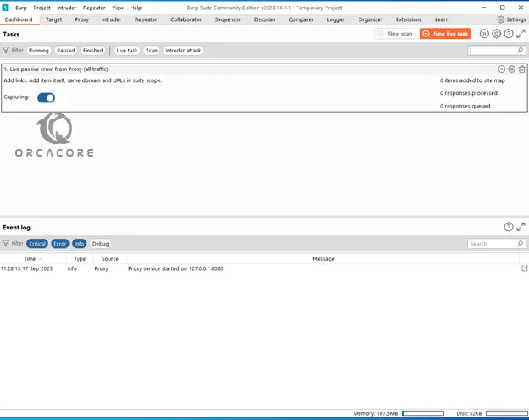
Task: Click Event log filter funnel icon
Action: click(x=5, y=243)
